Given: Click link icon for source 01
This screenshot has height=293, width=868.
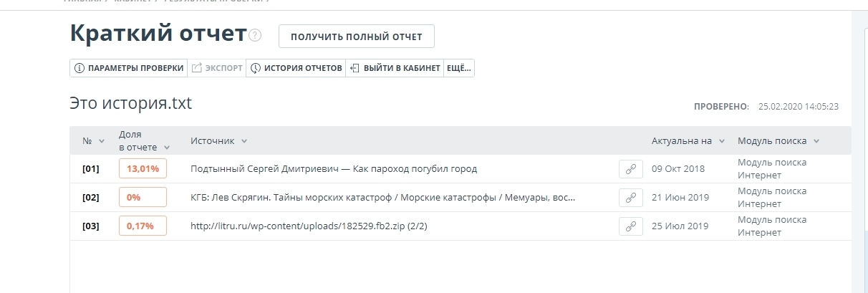Looking at the screenshot, I should click(630, 169).
